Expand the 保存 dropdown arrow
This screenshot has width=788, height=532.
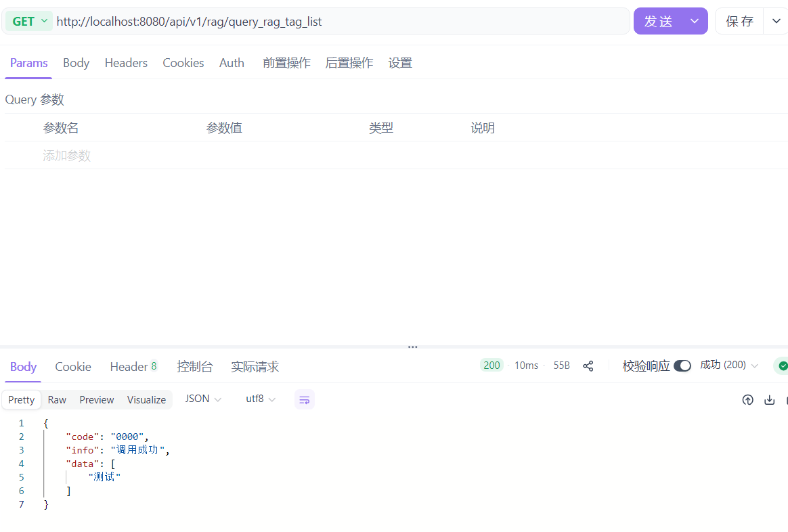click(776, 21)
